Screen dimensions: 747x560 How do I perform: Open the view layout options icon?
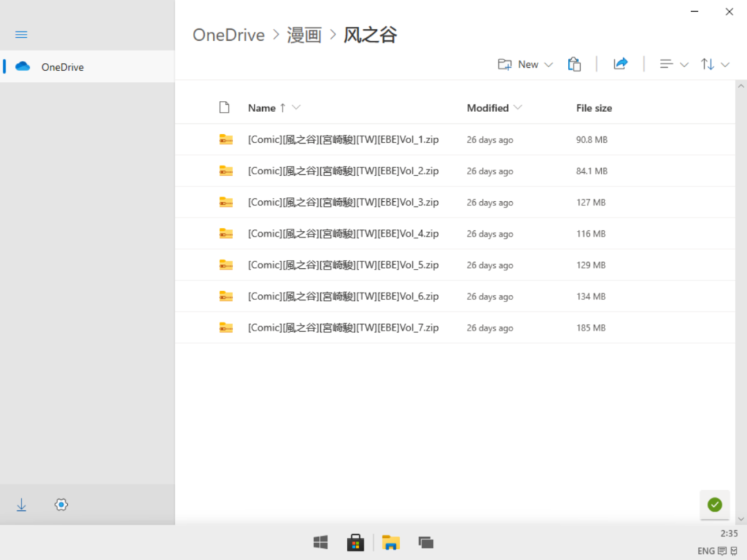[x=668, y=64]
